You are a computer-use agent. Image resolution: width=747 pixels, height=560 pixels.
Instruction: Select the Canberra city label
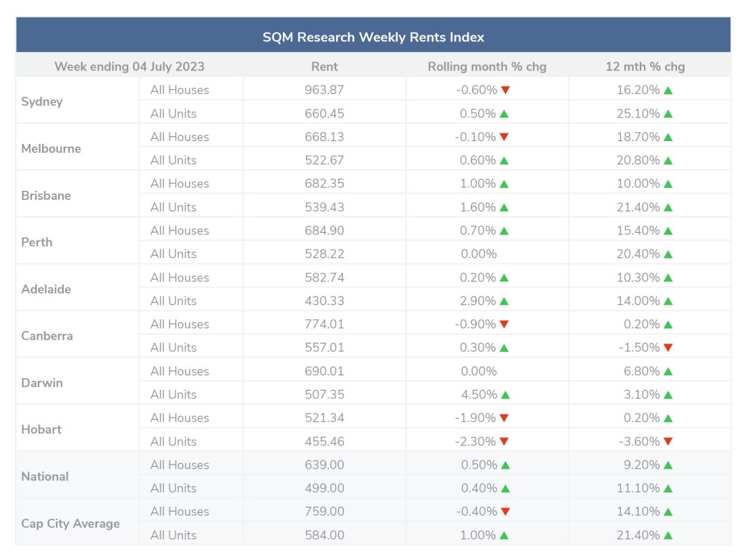[x=47, y=336]
